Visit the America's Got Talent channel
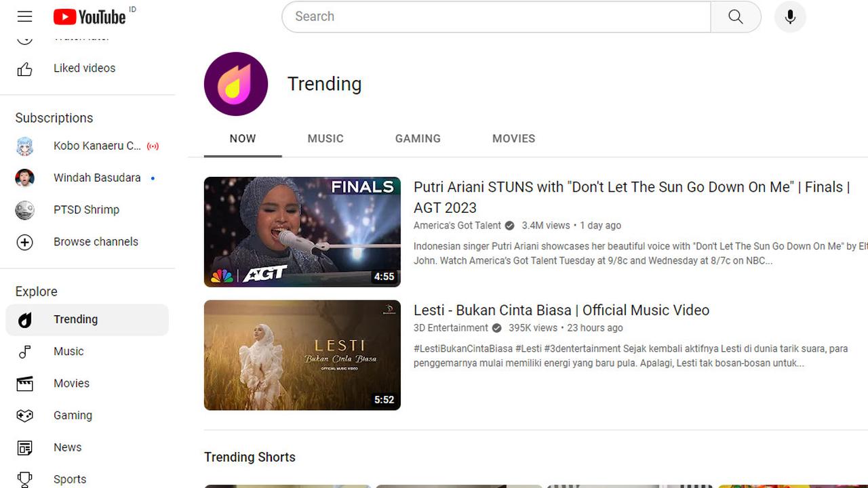Viewport: 868px width, 488px height. [457, 225]
